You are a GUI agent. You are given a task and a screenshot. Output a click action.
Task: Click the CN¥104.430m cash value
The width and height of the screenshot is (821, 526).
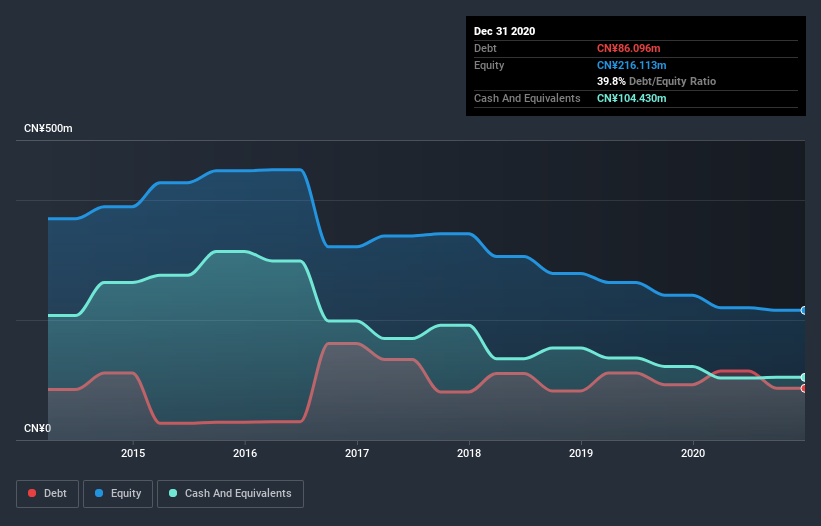[x=631, y=98]
